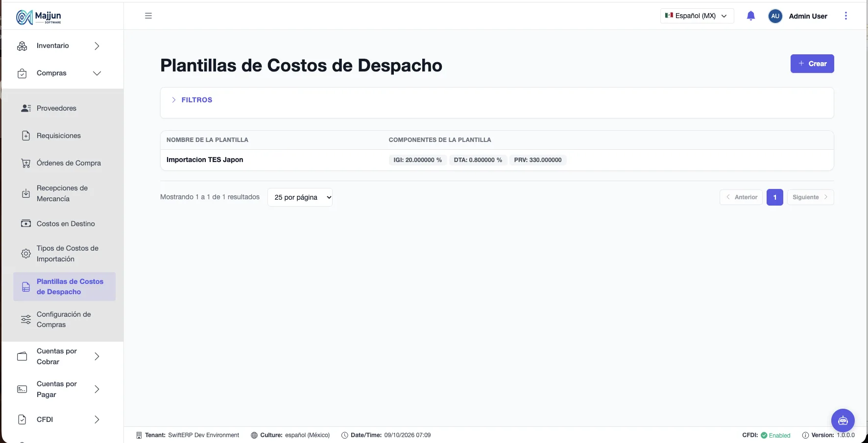
Task: Click the Version info icon
Action: (805, 435)
